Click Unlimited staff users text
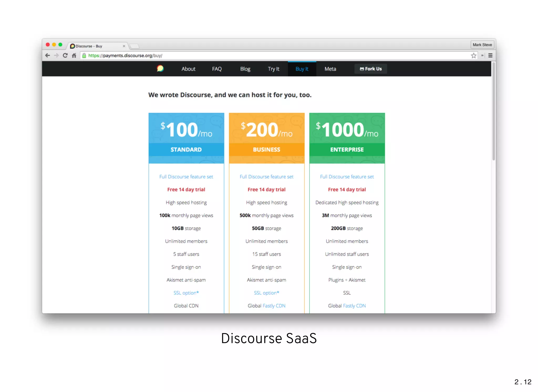The width and height of the screenshot is (538, 392). (x=347, y=254)
